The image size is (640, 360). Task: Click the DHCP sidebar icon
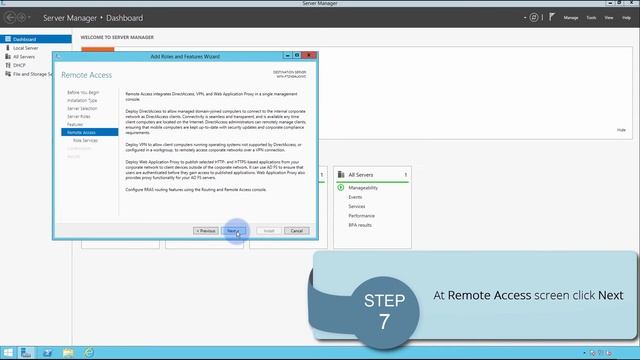pyautogui.click(x=8, y=65)
